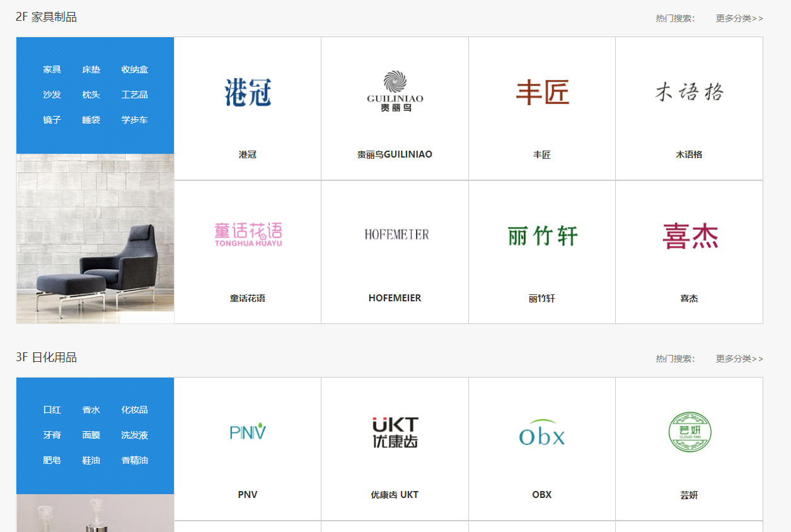Select the bold HOFEMEIER name label
The image size is (791, 532).
(395, 298)
